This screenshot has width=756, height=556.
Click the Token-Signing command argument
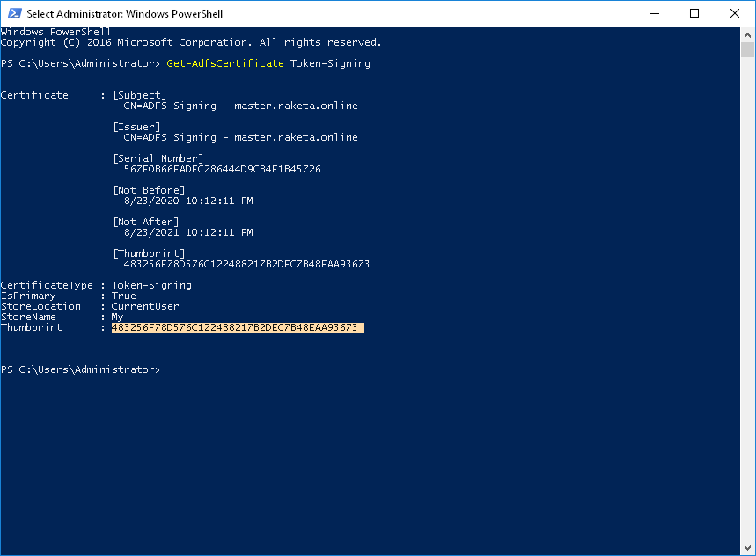coord(330,63)
